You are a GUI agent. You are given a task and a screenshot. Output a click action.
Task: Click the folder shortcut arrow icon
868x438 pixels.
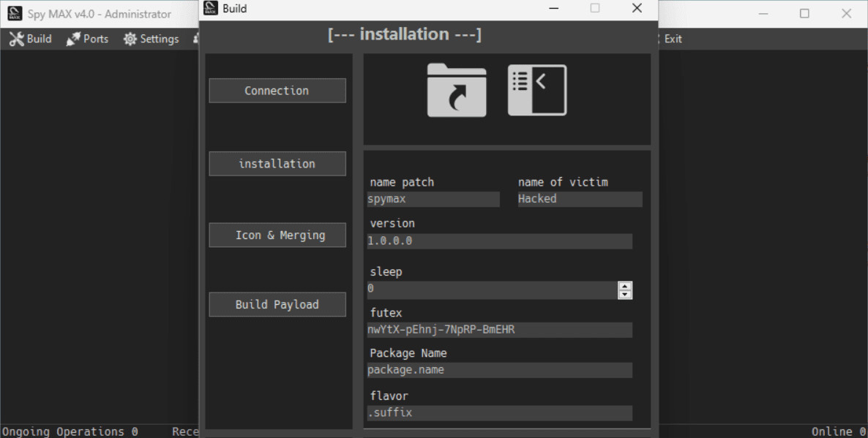(457, 90)
